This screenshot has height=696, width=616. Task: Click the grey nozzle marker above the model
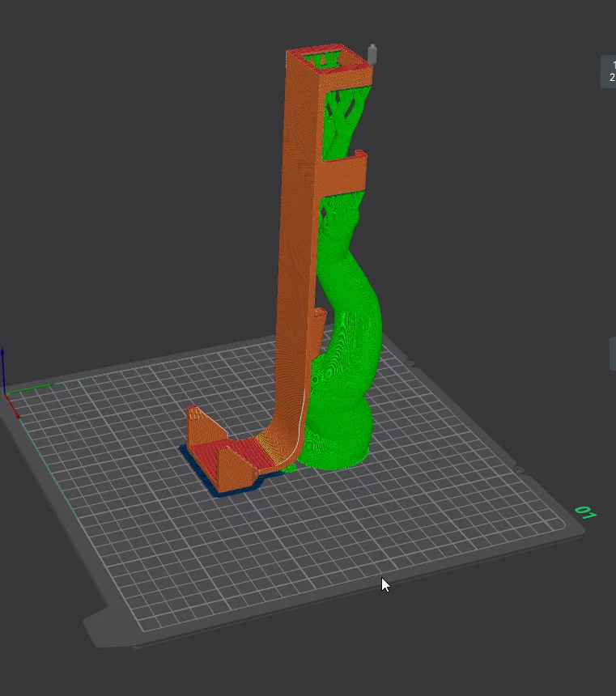(372, 53)
